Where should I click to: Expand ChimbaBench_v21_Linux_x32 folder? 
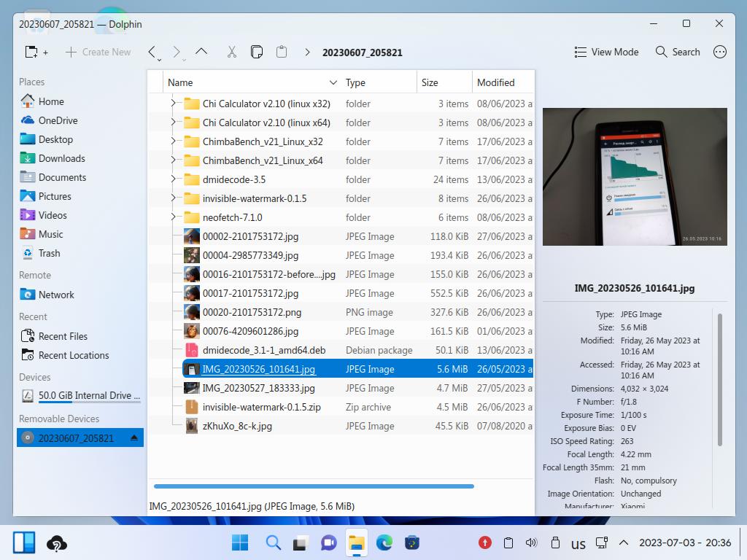[174, 141]
